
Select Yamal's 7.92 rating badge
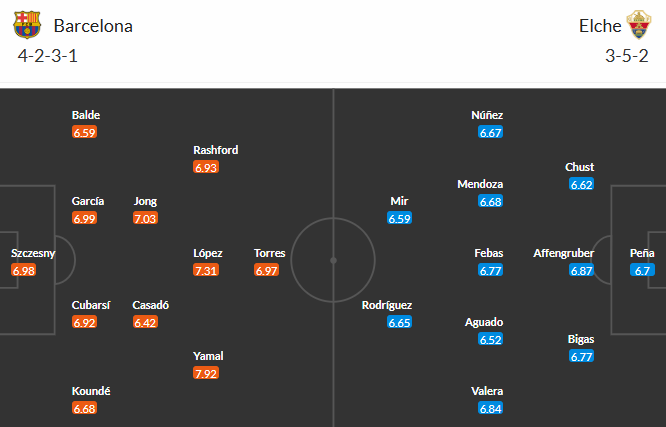(205, 373)
